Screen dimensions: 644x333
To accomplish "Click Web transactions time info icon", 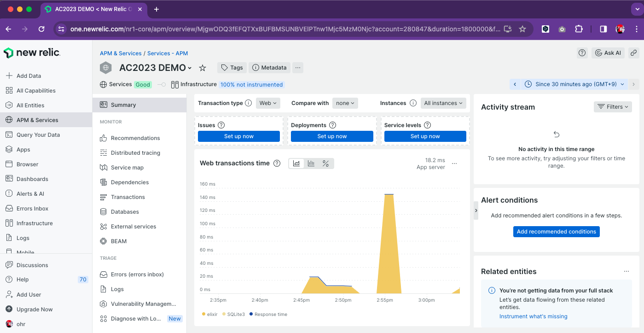I will pyautogui.click(x=277, y=163).
